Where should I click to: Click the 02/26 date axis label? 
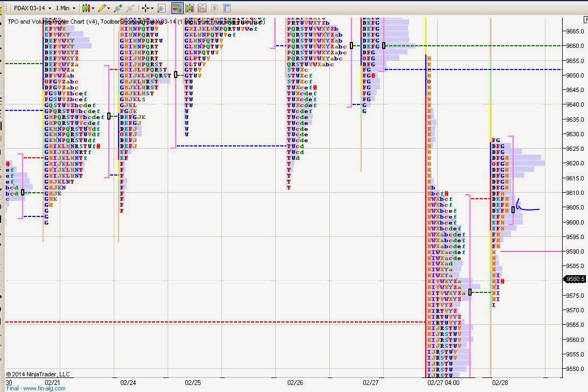click(295, 383)
